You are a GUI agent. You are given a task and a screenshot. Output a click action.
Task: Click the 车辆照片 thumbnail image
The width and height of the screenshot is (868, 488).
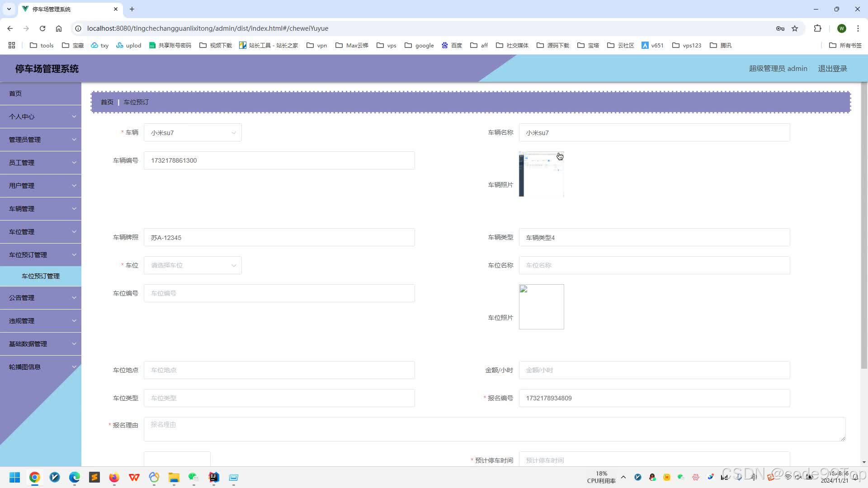541,174
